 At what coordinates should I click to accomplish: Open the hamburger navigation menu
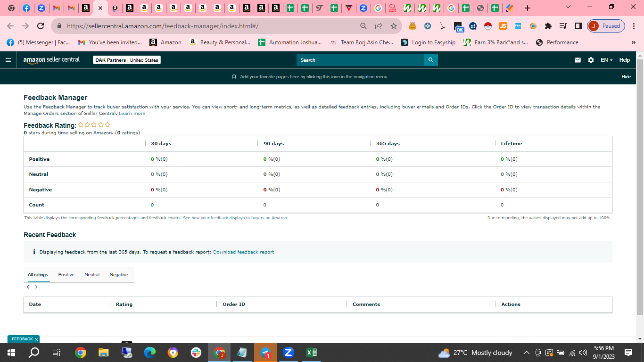(8, 60)
